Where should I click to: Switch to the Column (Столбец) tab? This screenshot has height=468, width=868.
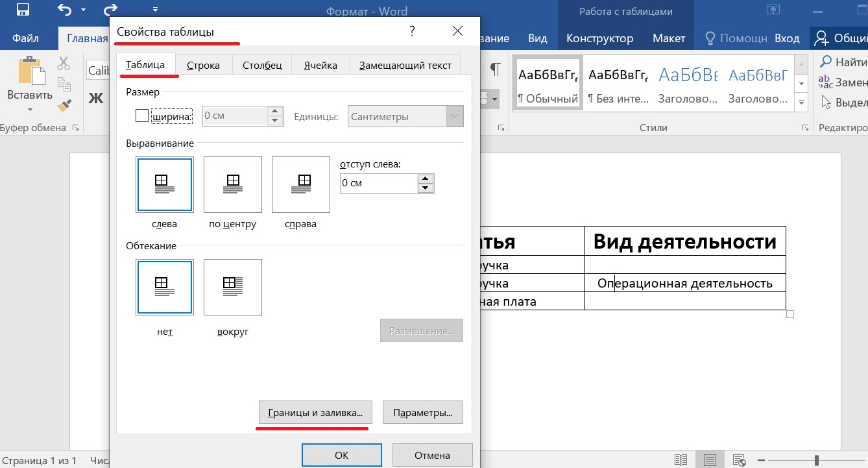pos(262,66)
